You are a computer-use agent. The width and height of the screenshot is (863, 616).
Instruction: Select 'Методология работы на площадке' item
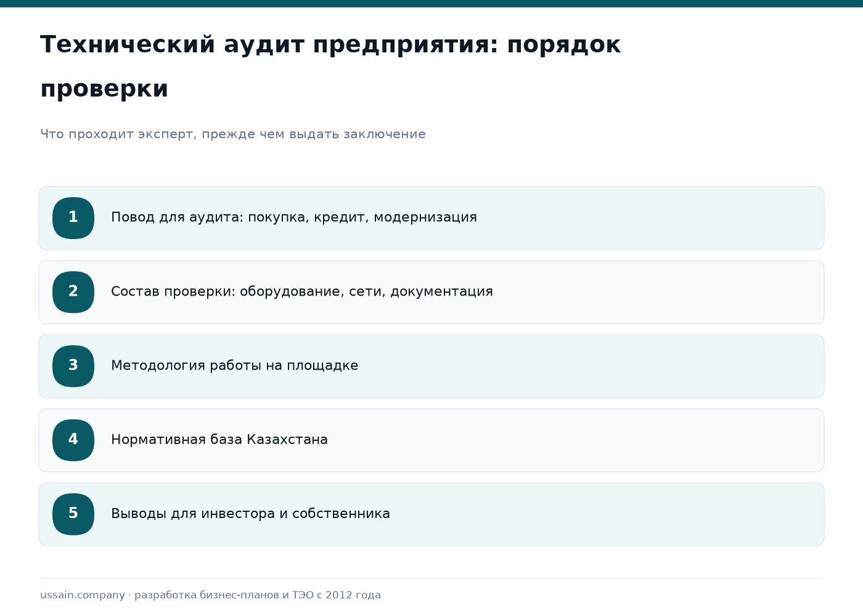[x=431, y=366]
